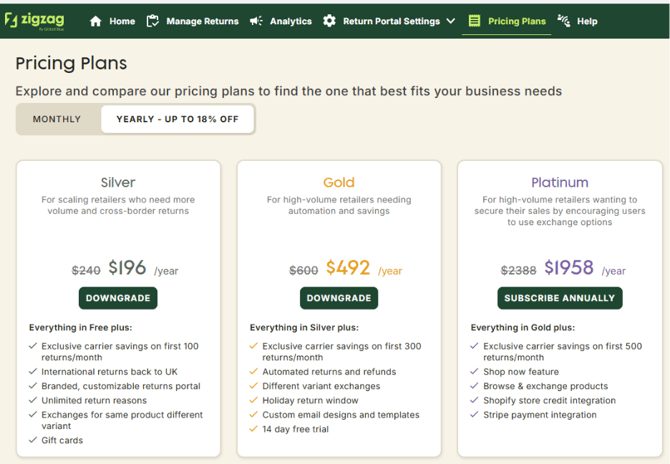This screenshot has width=670, height=464.
Task: Click the Platinum $1958 yearly price
Action: pyautogui.click(x=569, y=268)
